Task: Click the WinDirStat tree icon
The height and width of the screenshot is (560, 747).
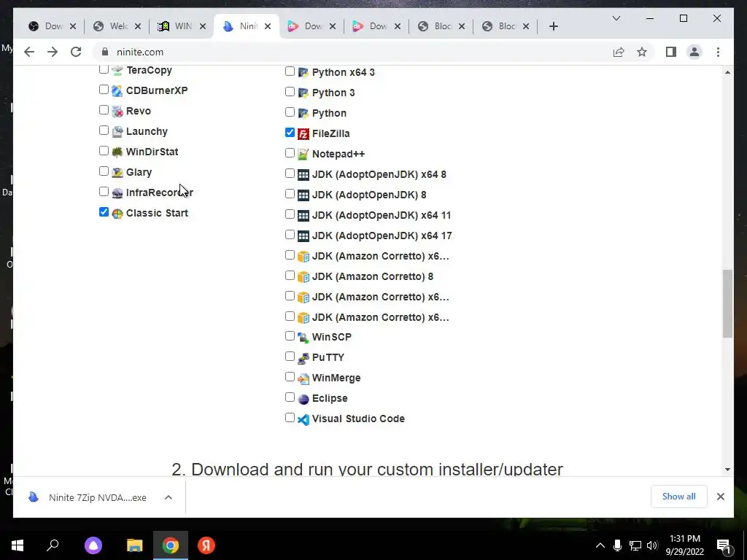Action: tap(117, 152)
